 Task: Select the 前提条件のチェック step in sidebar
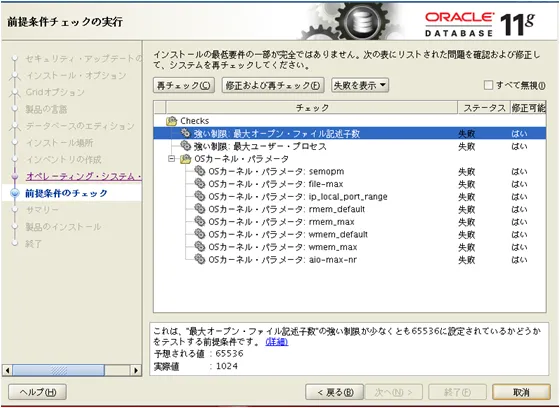[x=66, y=193]
